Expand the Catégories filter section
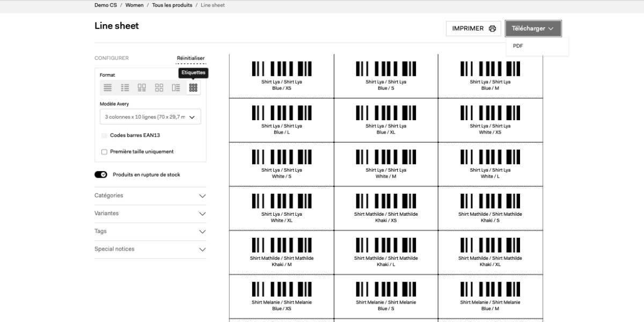 coord(150,196)
